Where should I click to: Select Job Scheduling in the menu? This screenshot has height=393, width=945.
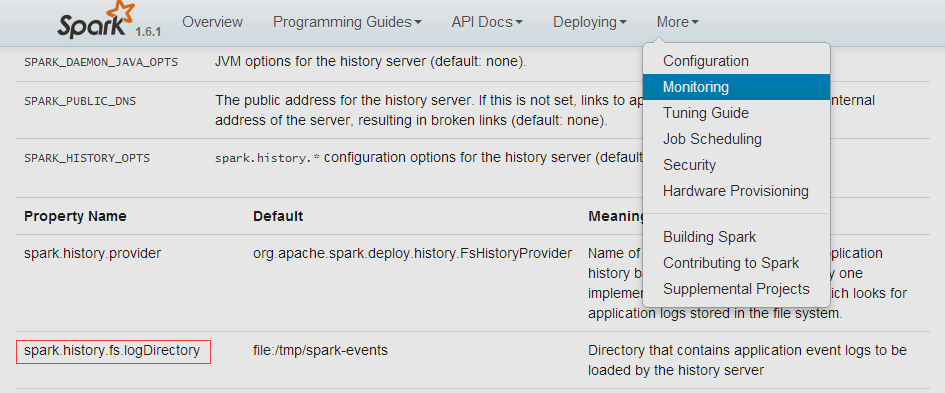point(712,139)
